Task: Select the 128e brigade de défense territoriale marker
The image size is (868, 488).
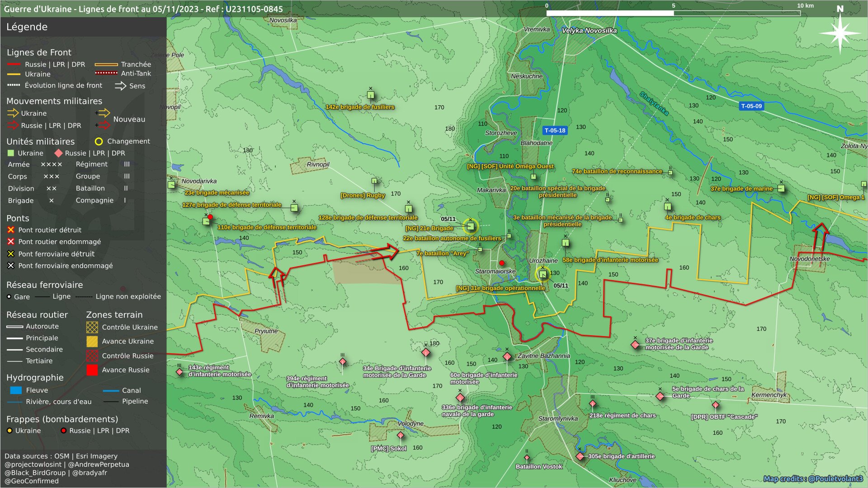Action: click(x=409, y=209)
